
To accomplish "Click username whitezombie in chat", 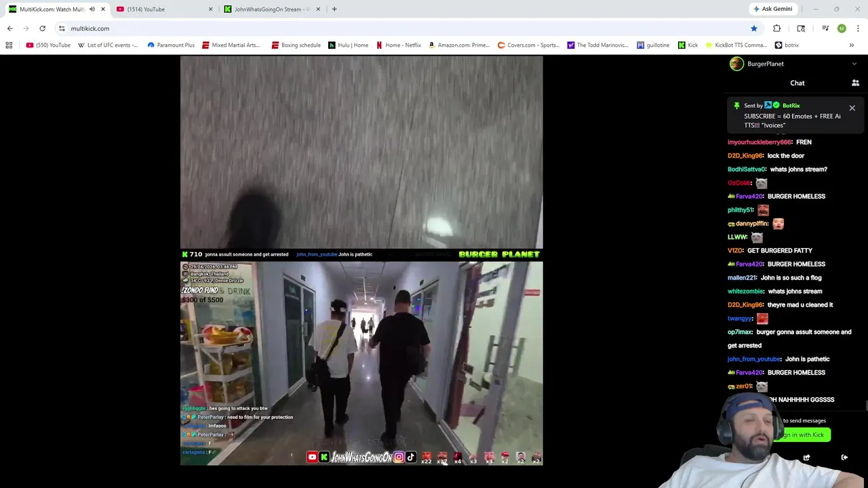I will click(745, 291).
